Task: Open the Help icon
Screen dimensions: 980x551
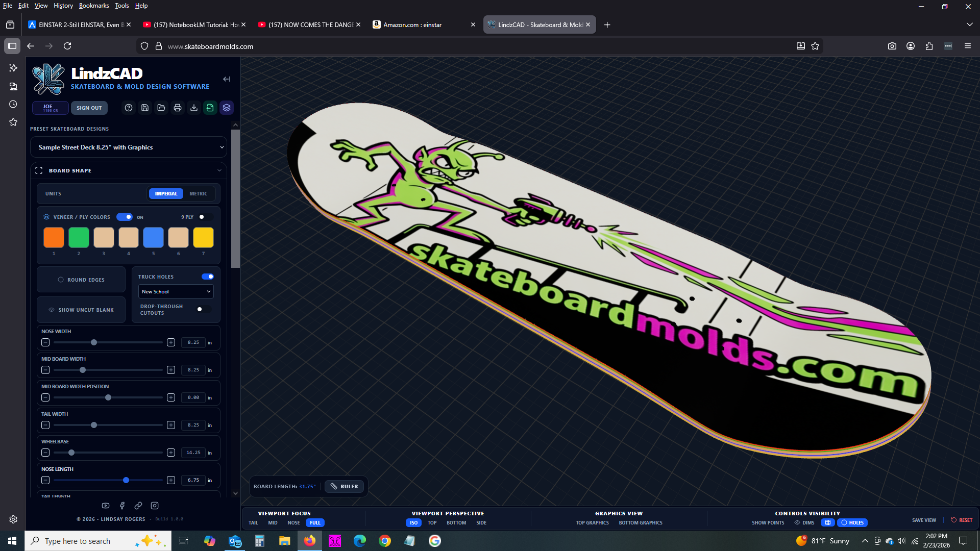Action: tap(128, 108)
